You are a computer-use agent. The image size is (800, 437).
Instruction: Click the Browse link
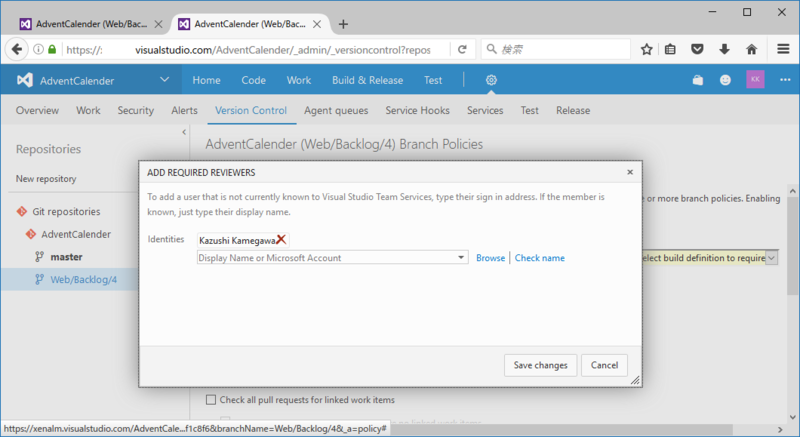pos(490,258)
